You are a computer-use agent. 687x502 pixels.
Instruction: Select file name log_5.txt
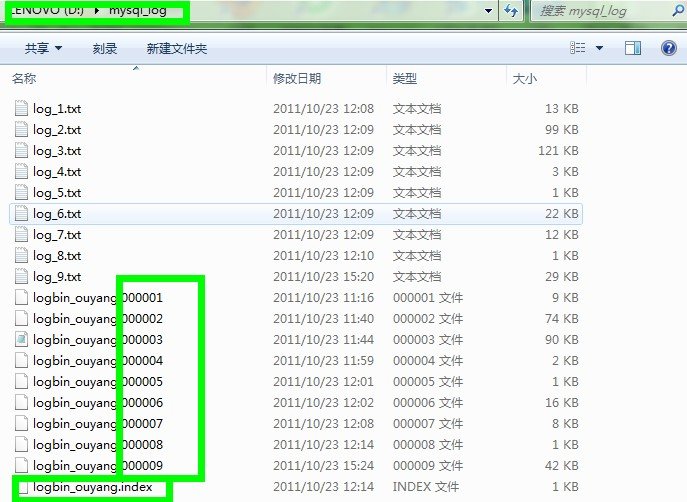click(57, 193)
